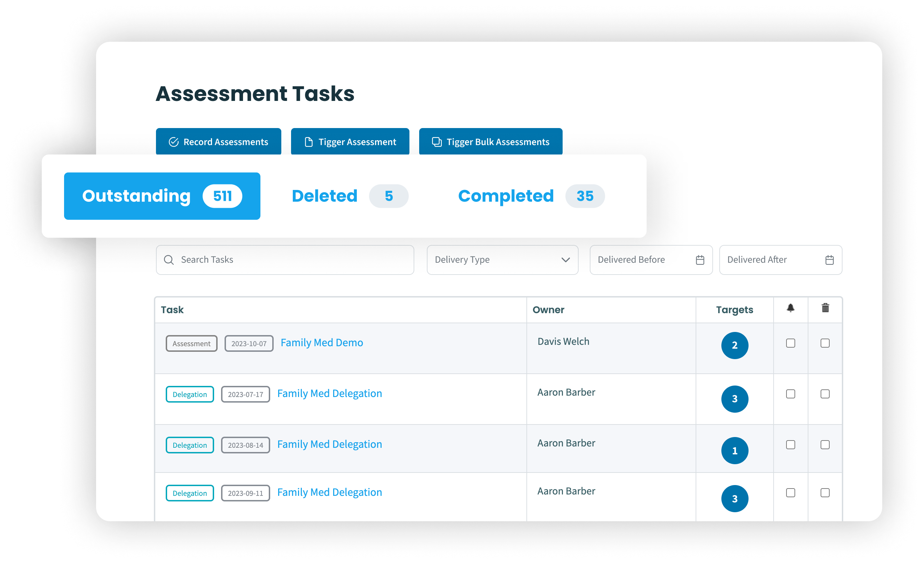924x563 pixels.
Task: Open the Family Med Demo task link
Action: pyautogui.click(x=321, y=343)
